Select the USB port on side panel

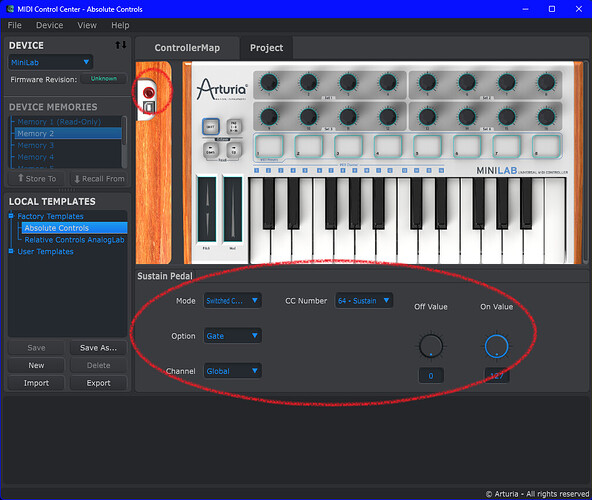point(149,108)
